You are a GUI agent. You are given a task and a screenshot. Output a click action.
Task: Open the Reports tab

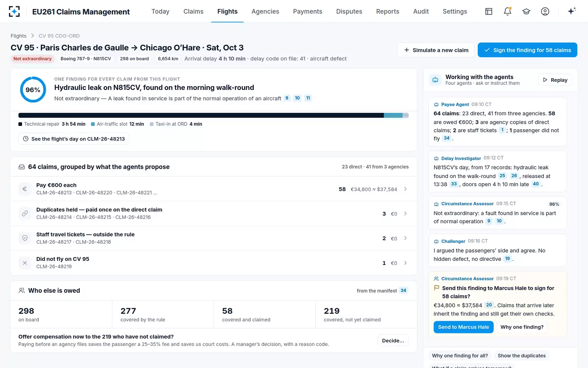click(388, 11)
